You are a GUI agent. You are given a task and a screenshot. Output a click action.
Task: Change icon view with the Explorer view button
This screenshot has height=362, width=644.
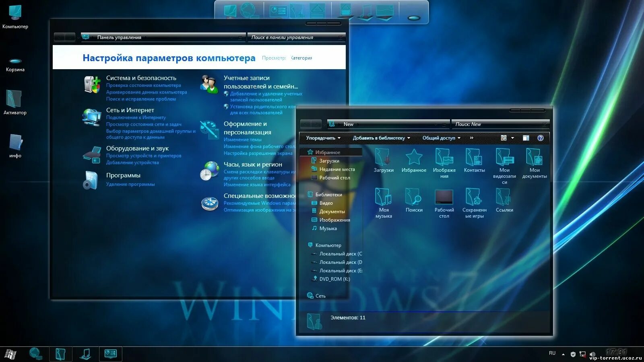point(504,138)
